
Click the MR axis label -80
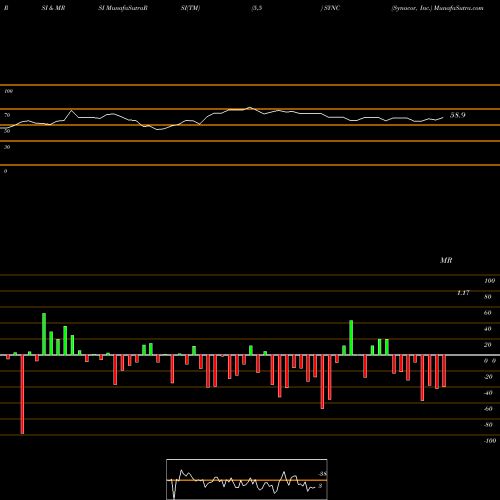pos(488,425)
